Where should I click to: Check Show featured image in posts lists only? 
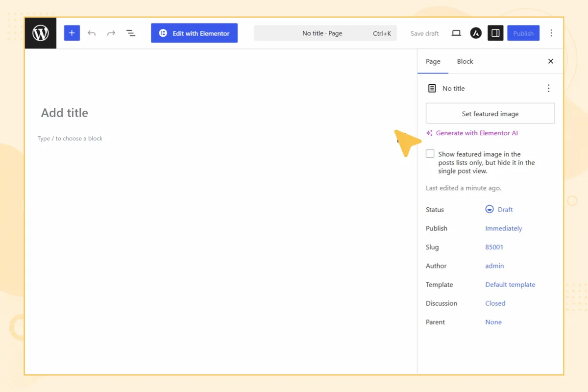430,154
